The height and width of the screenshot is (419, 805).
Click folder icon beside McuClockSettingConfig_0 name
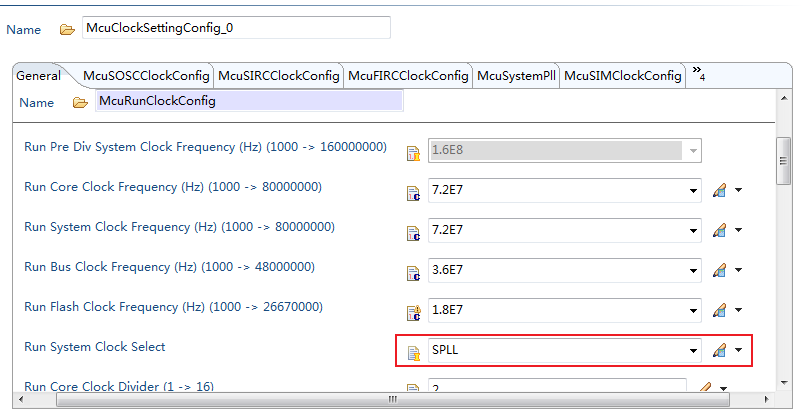[x=67, y=30]
